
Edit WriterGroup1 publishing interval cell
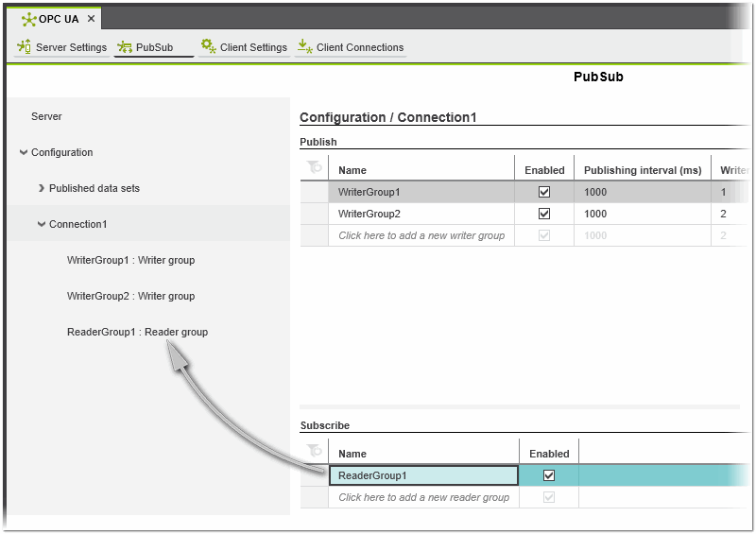pyautogui.click(x=642, y=192)
